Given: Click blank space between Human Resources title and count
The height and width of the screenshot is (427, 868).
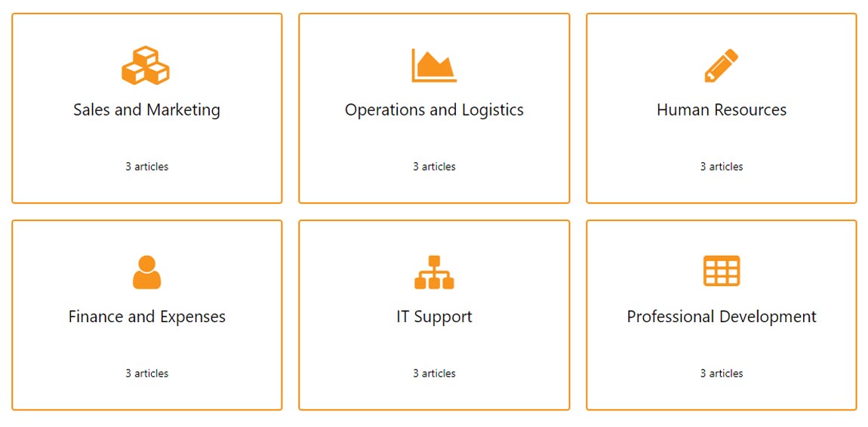Looking at the screenshot, I should 722,140.
